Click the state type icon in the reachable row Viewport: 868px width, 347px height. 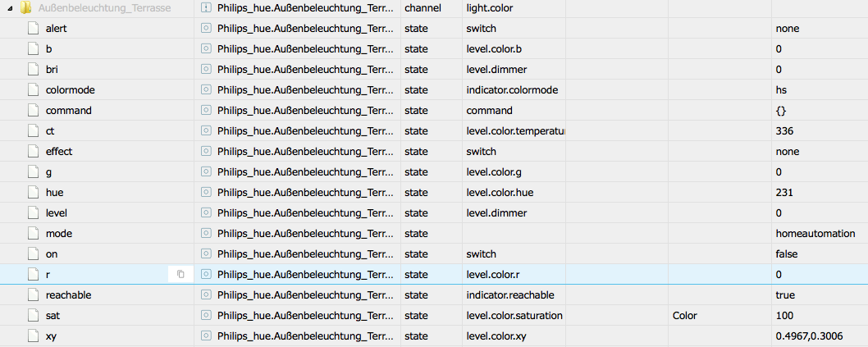pyautogui.click(x=206, y=295)
